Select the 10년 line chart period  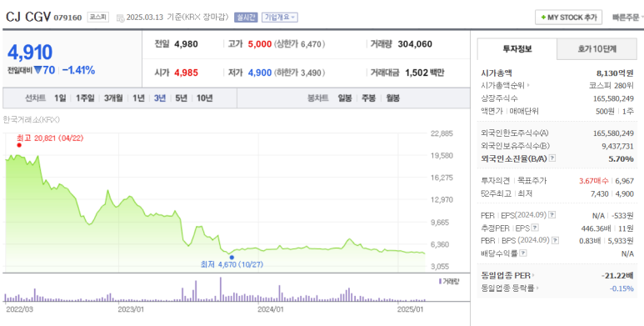(x=205, y=98)
